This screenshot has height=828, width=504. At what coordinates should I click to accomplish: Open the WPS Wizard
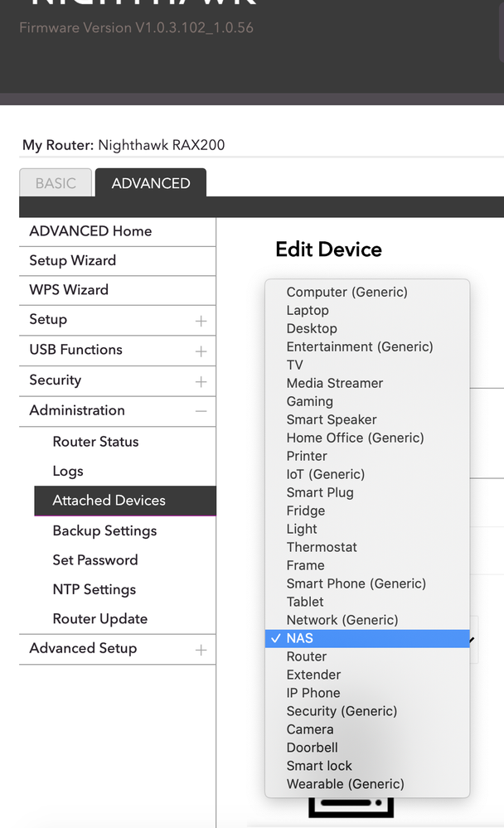pos(69,290)
